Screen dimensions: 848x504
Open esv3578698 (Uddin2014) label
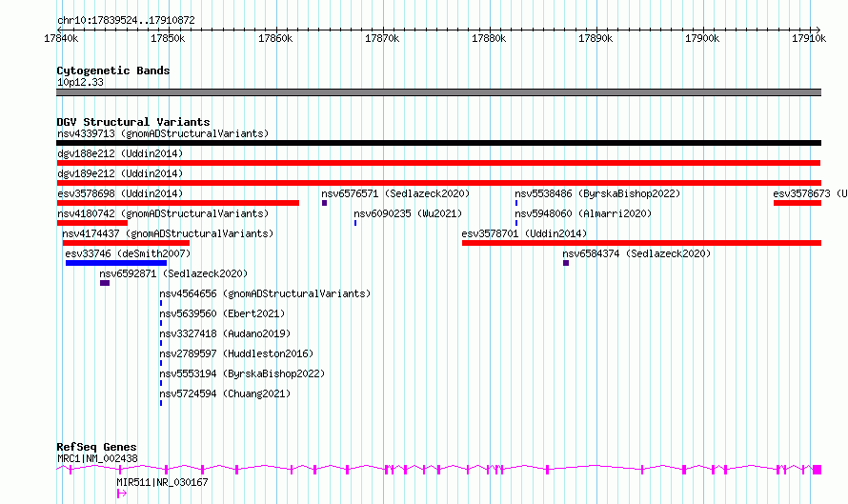(x=120, y=193)
